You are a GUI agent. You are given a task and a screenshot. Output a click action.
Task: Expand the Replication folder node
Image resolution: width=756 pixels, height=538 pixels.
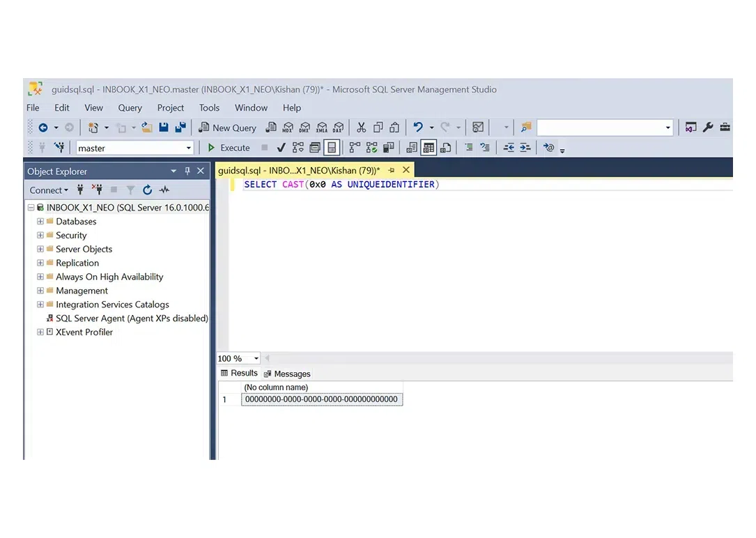[40, 263]
